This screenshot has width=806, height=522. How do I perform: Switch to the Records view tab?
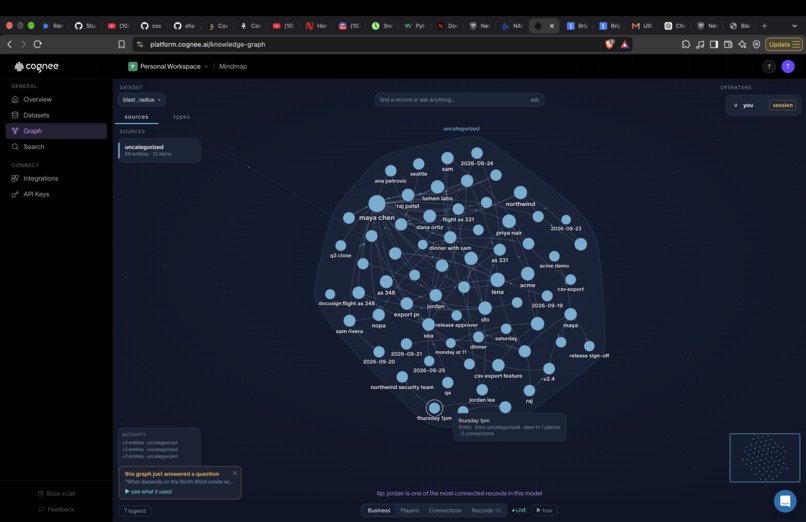pyautogui.click(x=485, y=510)
